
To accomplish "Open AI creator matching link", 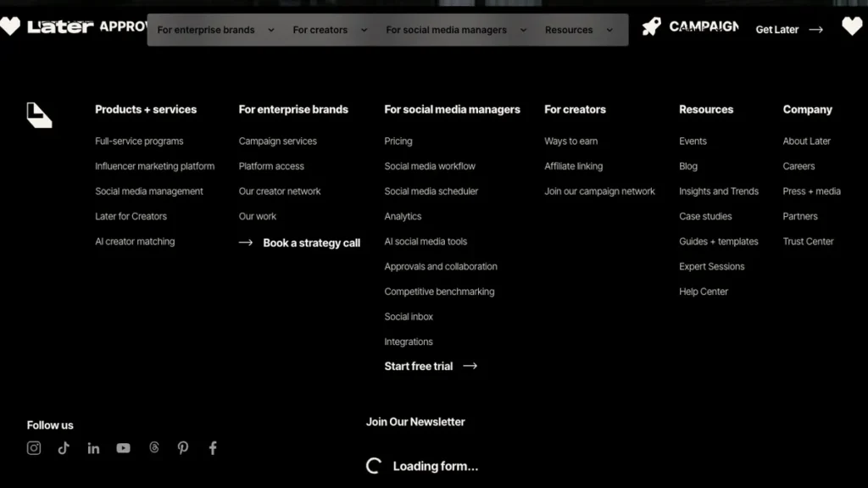I will [135, 241].
